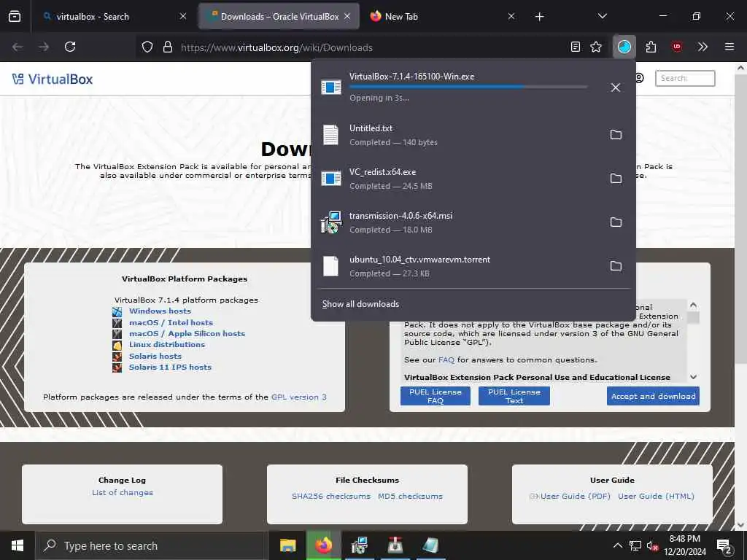The height and width of the screenshot is (560, 747).
Task: Open Solaris 11 IPS hosts link
Action: 170,367
